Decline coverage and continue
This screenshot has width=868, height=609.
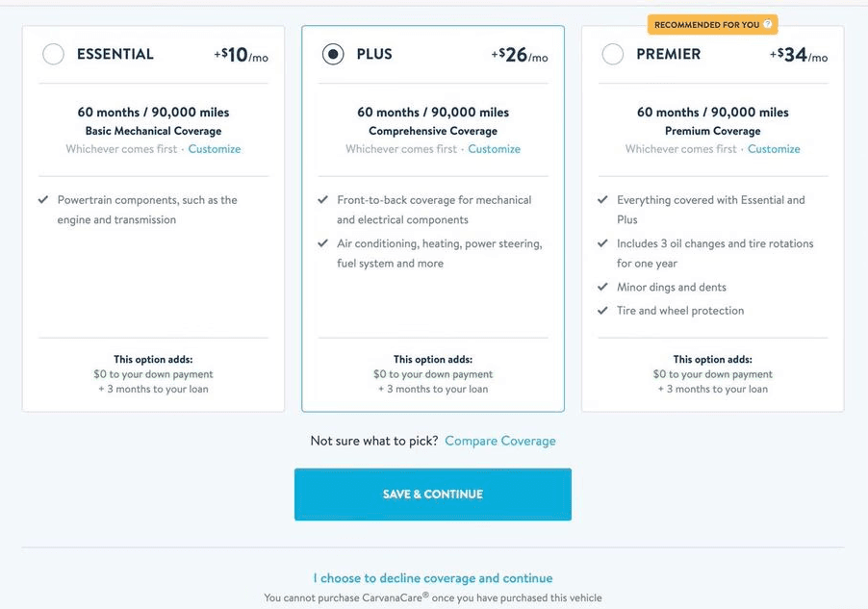pos(433,578)
